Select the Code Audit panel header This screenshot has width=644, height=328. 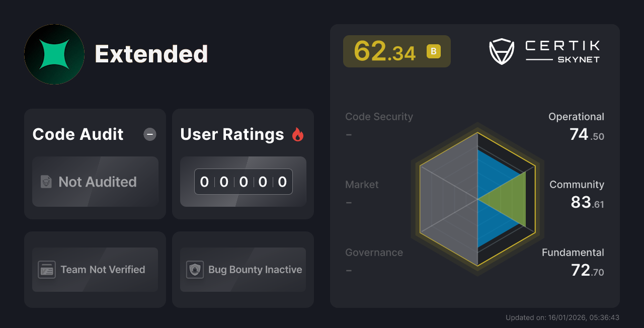pyautogui.click(x=77, y=134)
